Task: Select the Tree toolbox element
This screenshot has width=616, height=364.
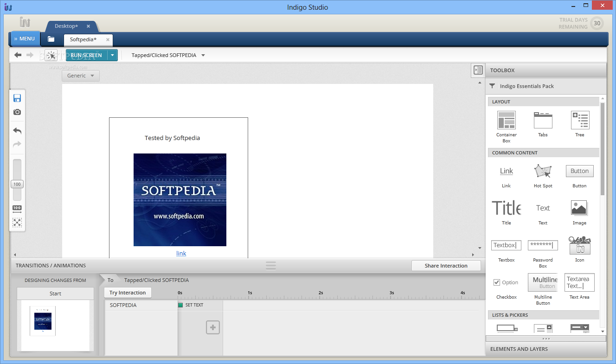Action: coord(580,124)
